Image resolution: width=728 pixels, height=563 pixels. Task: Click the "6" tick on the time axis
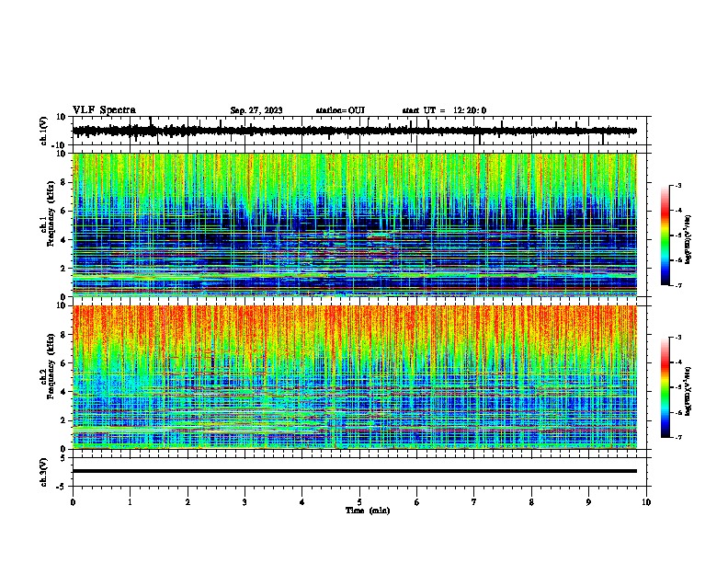point(417,502)
